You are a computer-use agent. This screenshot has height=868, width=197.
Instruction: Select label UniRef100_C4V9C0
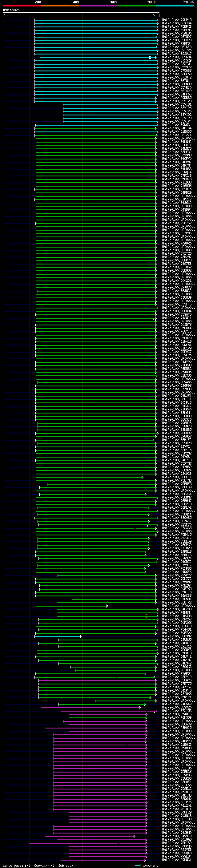click(x=177, y=836)
